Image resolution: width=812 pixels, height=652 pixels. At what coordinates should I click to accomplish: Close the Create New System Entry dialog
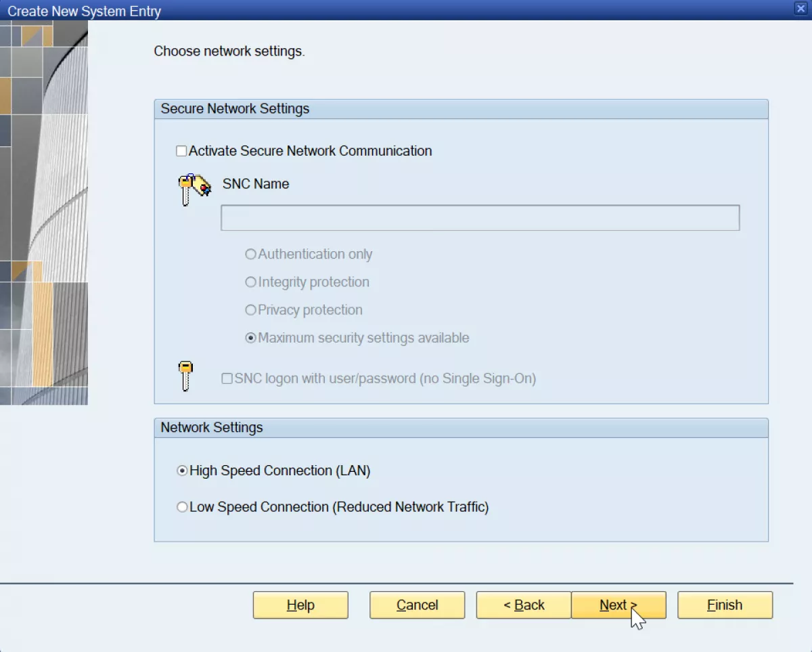800,8
